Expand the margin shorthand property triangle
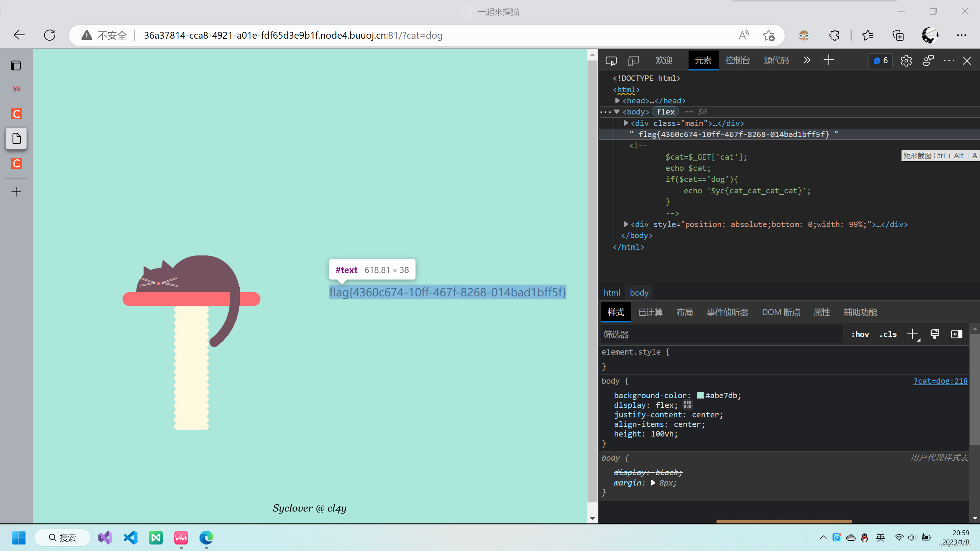 click(x=653, y=482)
